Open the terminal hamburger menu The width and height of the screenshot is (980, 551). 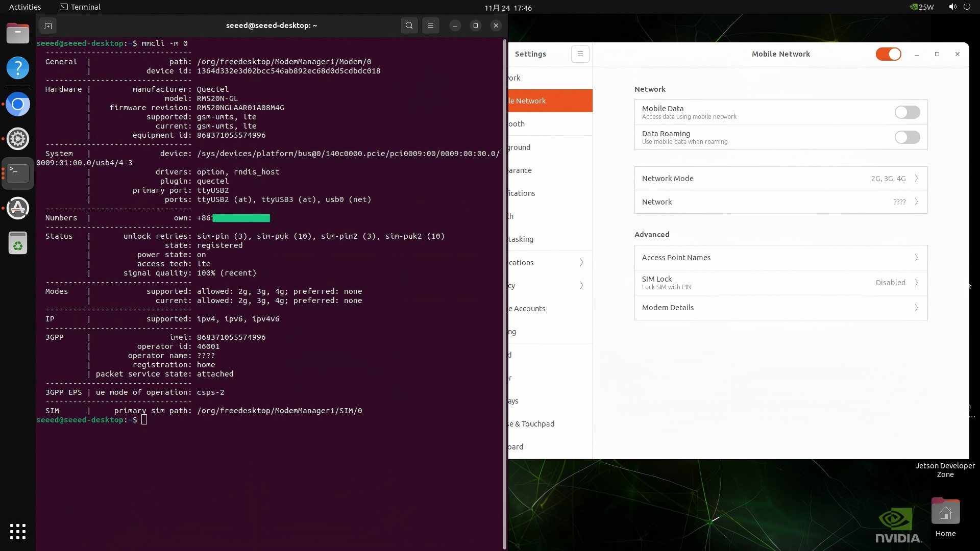coord(431,26)
